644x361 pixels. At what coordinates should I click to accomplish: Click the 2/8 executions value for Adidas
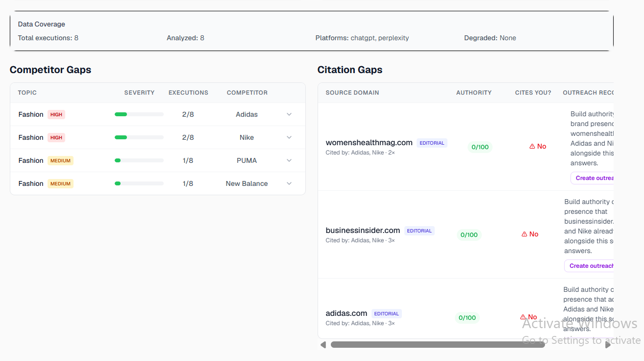188,114
